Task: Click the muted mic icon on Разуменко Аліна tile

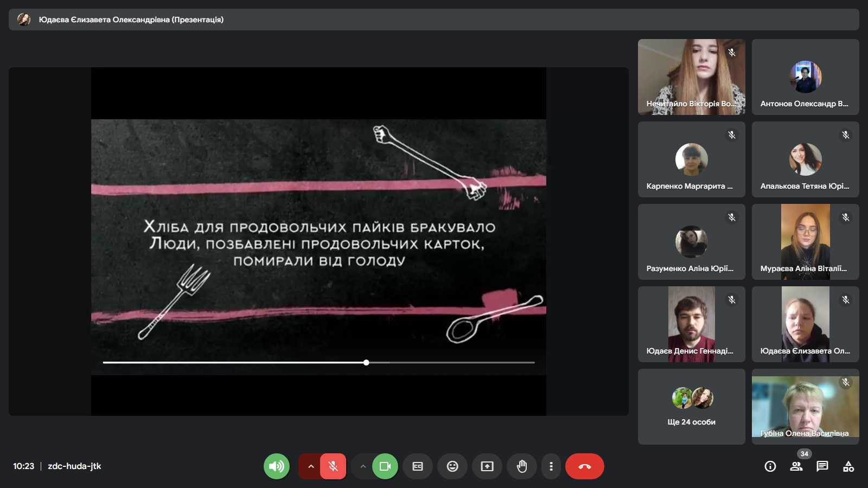Action: (732, 217)
